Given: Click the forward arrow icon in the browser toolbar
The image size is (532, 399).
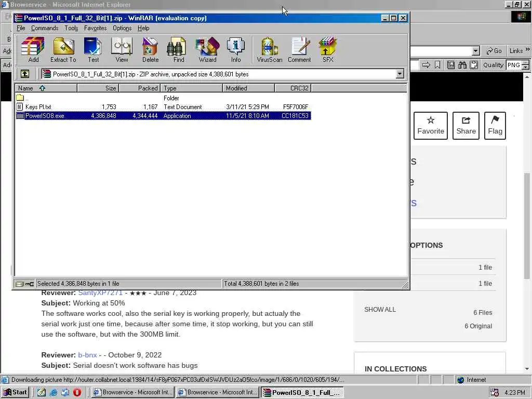Looking at the screenshot, I should coord(426,65).
